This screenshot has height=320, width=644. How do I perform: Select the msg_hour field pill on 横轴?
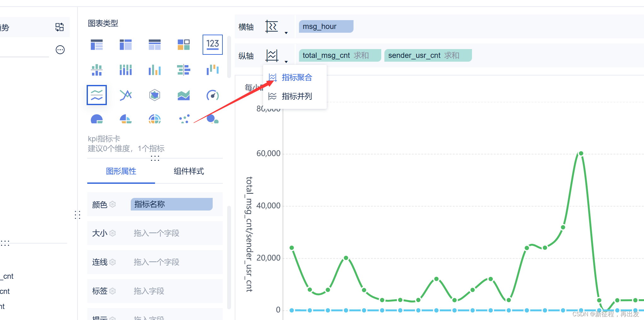point(326,26)
